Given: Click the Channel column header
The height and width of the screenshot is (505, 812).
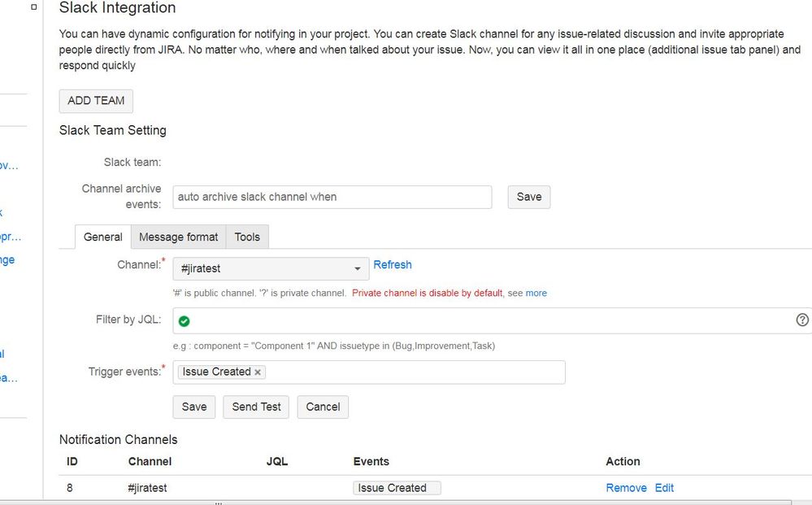Looking at the screenshot, I should point(150,461).
